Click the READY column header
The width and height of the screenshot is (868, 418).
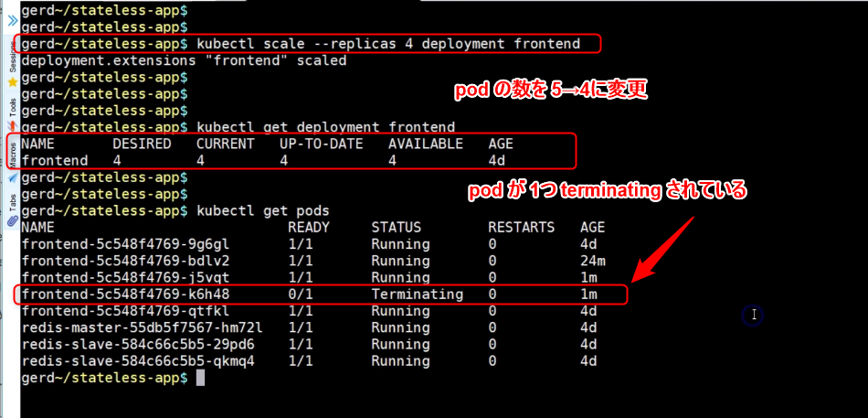point(308,228)
